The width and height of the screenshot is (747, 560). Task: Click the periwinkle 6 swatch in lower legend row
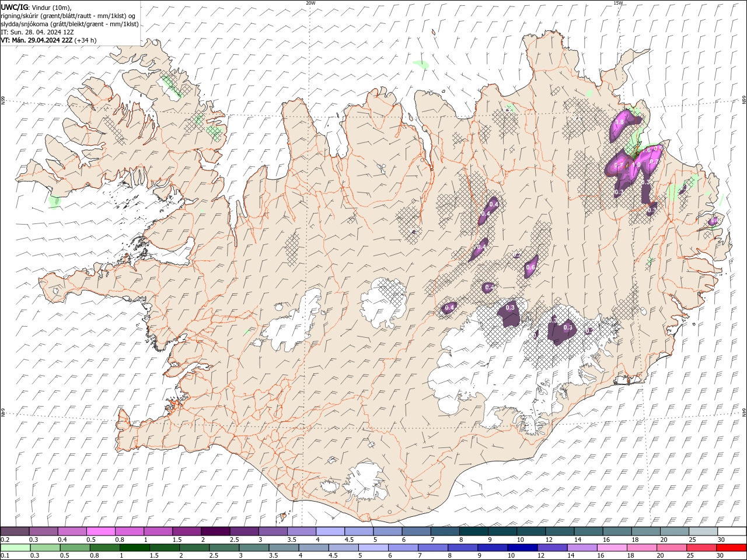(x=403, y=548)
